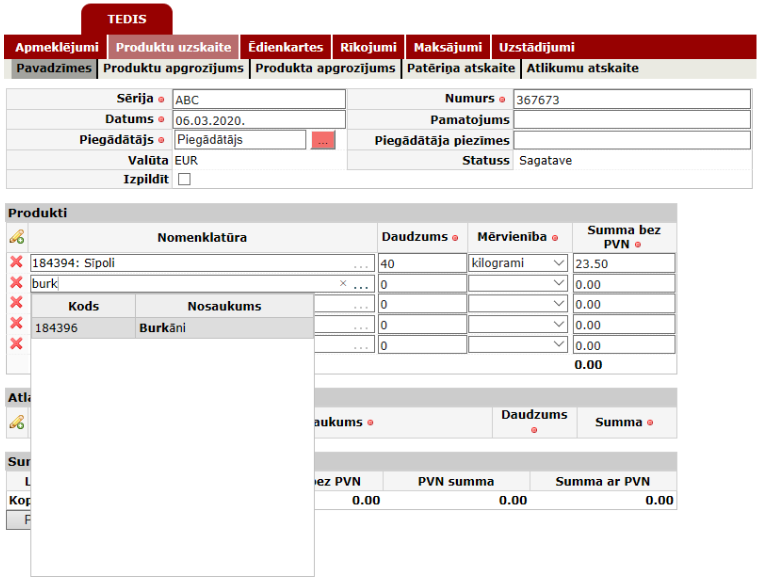The height and width of the screenshot is (585, 760).
Task: Select Produktu uzskaite menu
Action: pyautogui.click(x=174, y=47)
